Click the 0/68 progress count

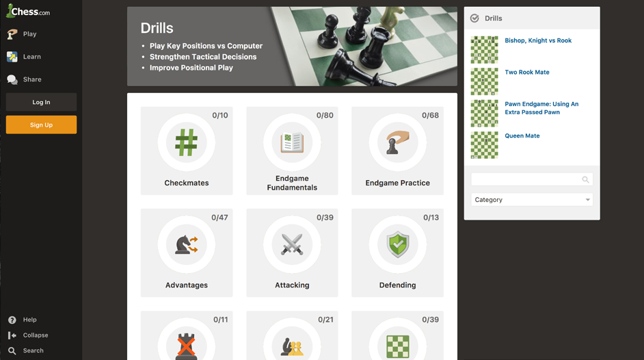[431, 116]
